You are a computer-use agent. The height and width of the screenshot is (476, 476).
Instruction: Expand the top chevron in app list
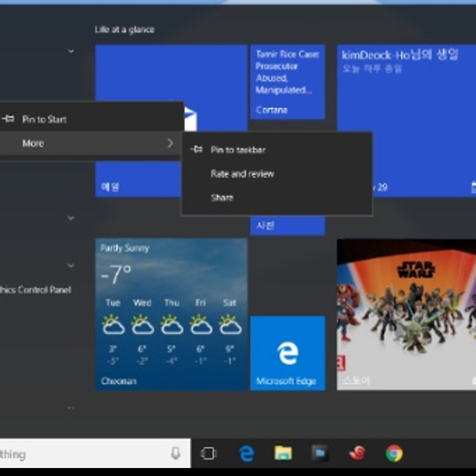click(71, 51)
